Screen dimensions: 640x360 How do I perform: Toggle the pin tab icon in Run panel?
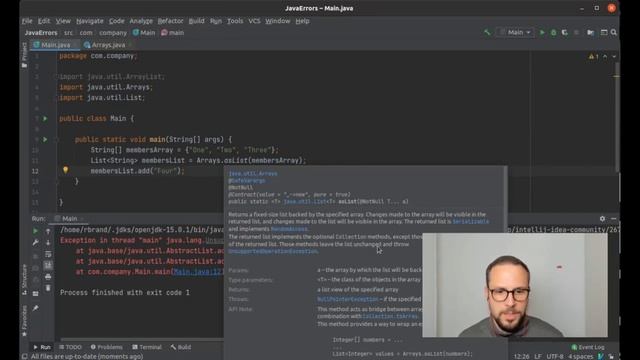point(36,308)
